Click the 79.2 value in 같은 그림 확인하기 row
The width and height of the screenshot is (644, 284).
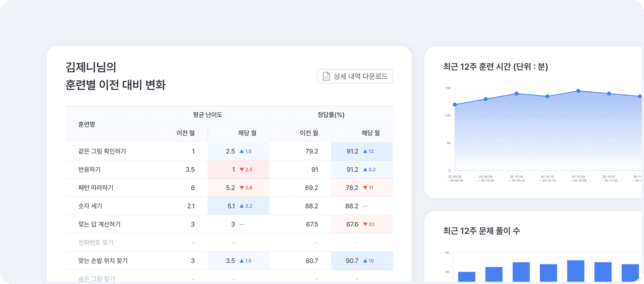(x=312, y=151)
